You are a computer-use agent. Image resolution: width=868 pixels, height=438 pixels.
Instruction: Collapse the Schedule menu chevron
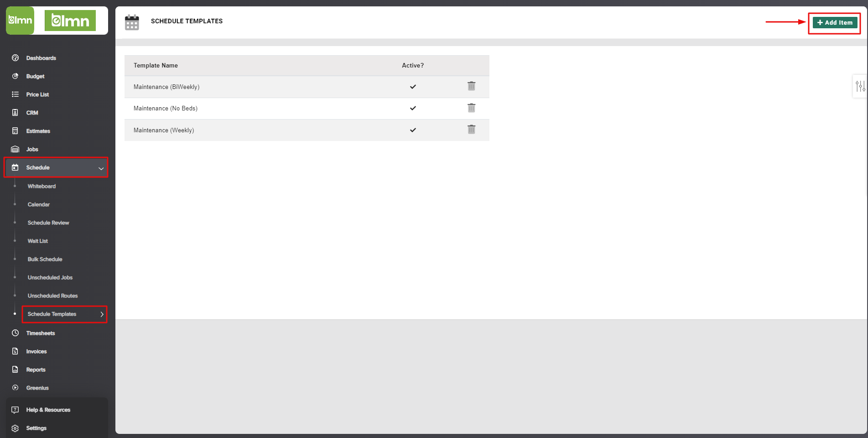(101, 168)
